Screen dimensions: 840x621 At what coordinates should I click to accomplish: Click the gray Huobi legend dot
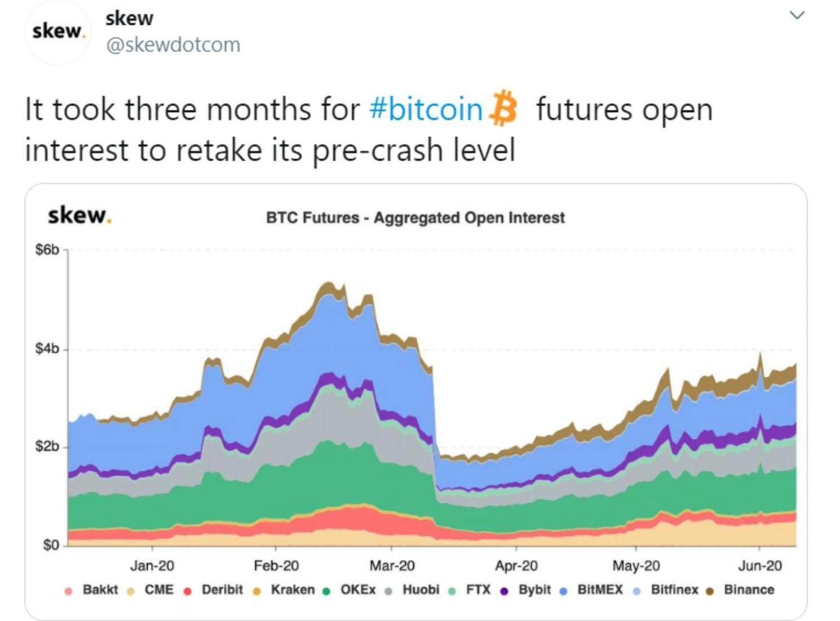[x=388, y=591]
